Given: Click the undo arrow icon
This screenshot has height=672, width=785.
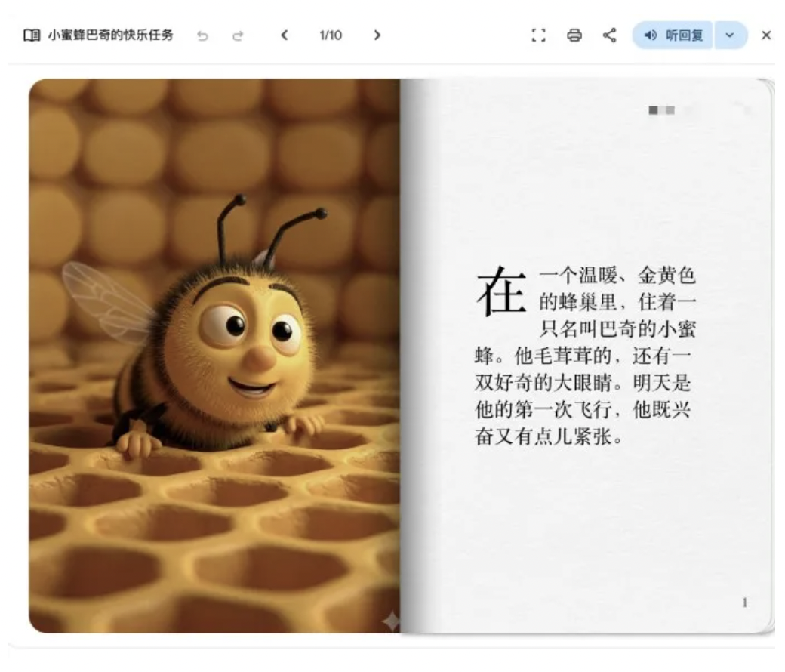Looking at the screenshot, I should 202,35.
